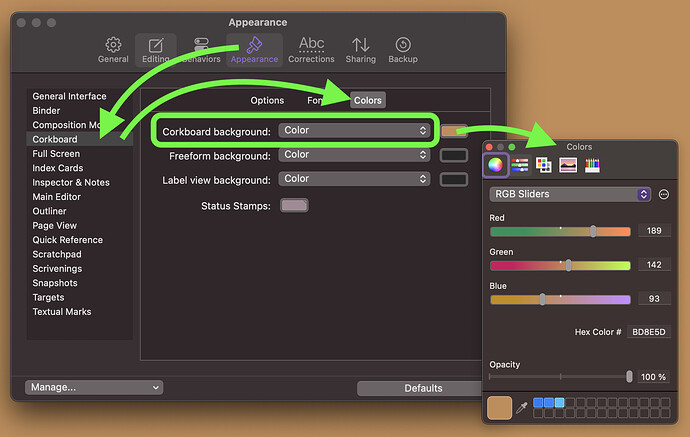Select the color wheel picker mode
This screenshot has height=437, width=690.
tap(495, 165)
